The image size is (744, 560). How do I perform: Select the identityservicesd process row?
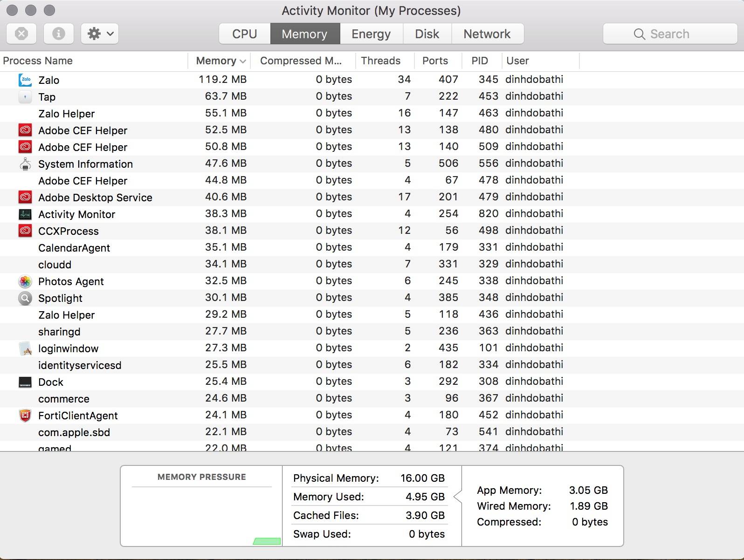coord(372,365)
